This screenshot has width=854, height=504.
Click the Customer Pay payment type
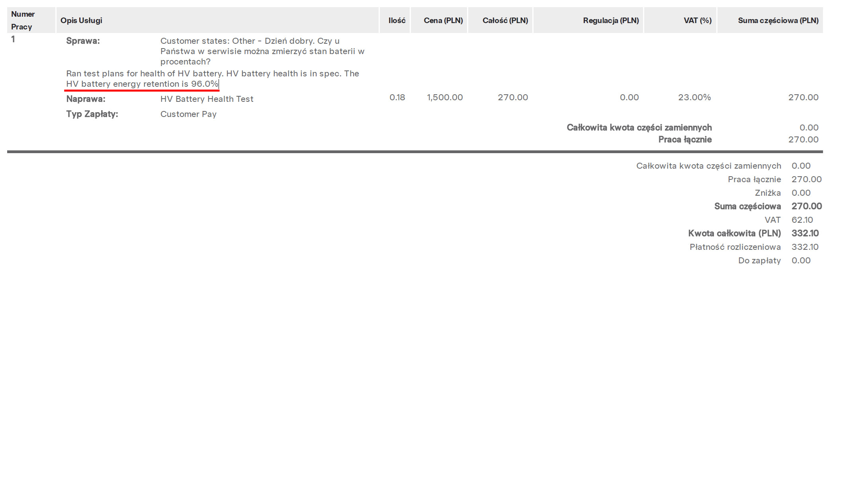coord(188,114)
